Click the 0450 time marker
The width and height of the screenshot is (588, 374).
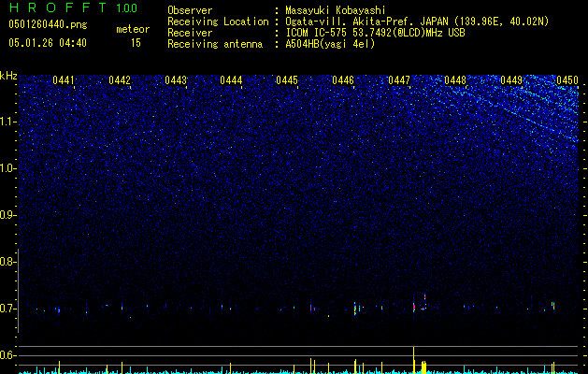[567, 79]
